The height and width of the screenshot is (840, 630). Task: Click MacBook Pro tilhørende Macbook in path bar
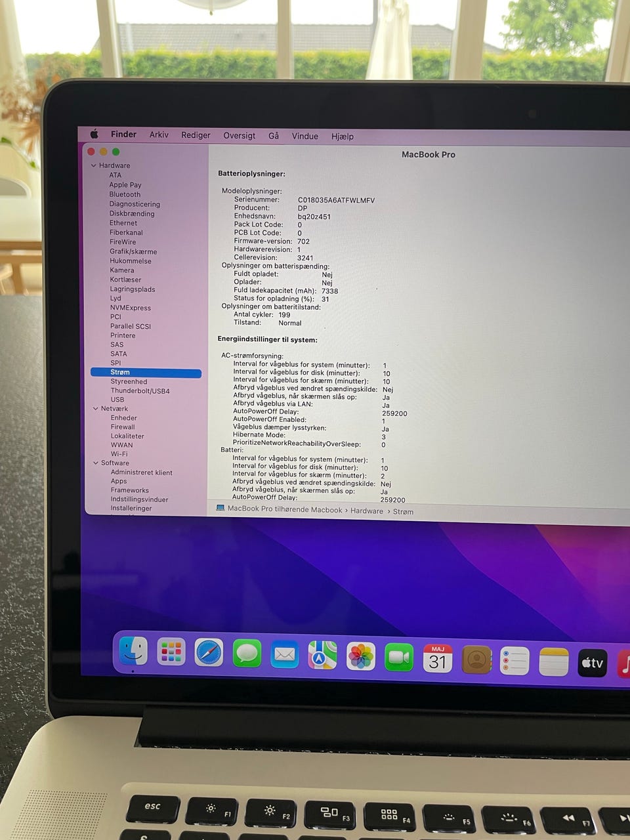(285, 510)
